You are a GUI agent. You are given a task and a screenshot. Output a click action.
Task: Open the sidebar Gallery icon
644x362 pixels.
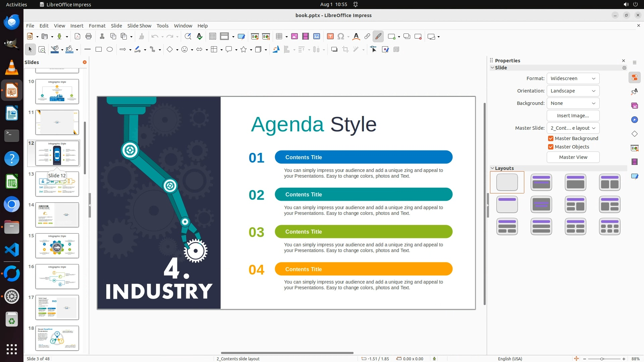click(x=634, y=106)
